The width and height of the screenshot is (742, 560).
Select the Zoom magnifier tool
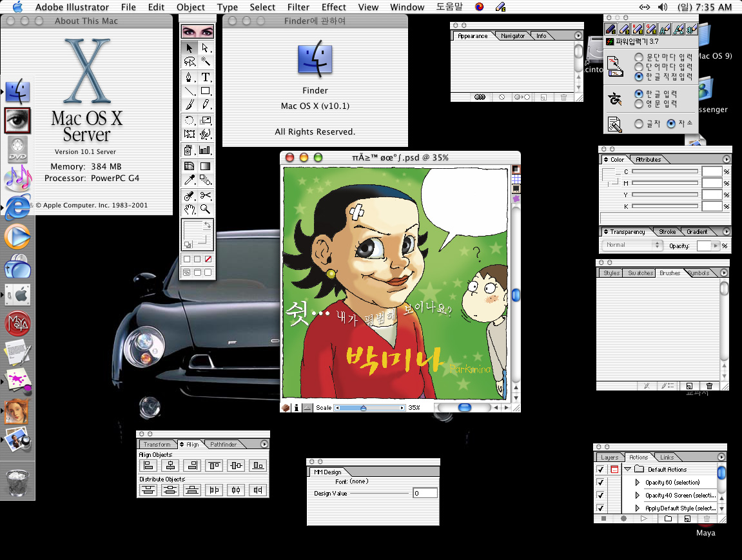tap(206, 209)
